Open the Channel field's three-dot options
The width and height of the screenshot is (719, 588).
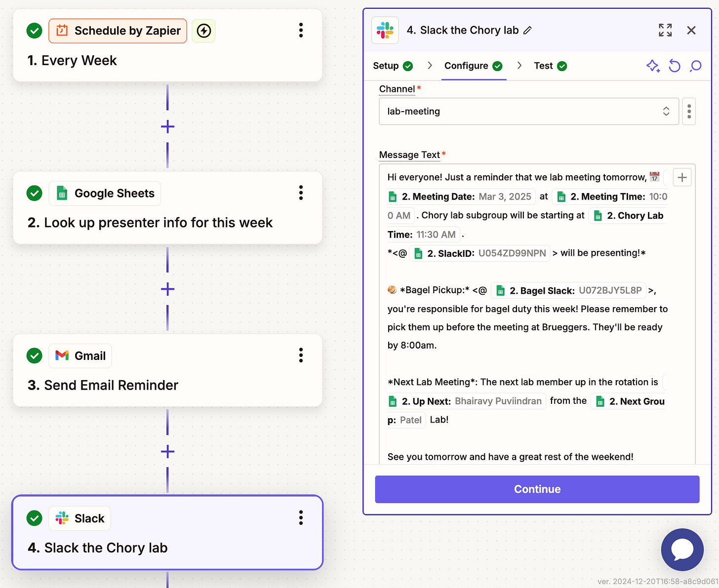(x=689, y=111)
